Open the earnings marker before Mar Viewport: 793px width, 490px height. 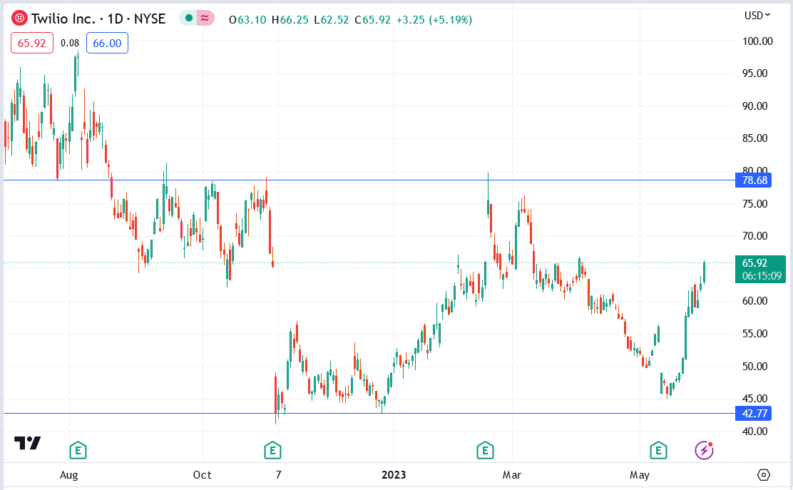pyautogui.click(x=485, y=450)
